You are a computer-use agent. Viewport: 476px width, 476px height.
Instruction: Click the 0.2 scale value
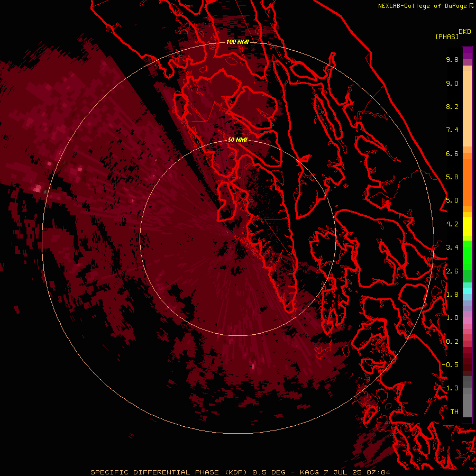[x=452, y=342]
